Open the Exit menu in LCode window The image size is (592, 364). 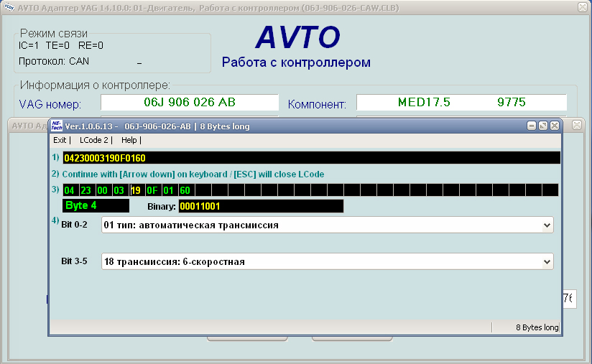point(60,140)
